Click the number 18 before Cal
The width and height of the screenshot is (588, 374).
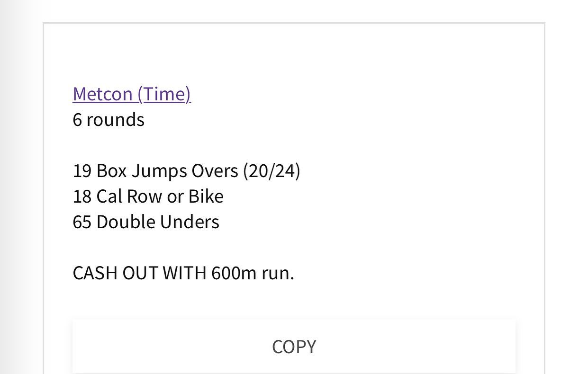click(x=82, y=196)
